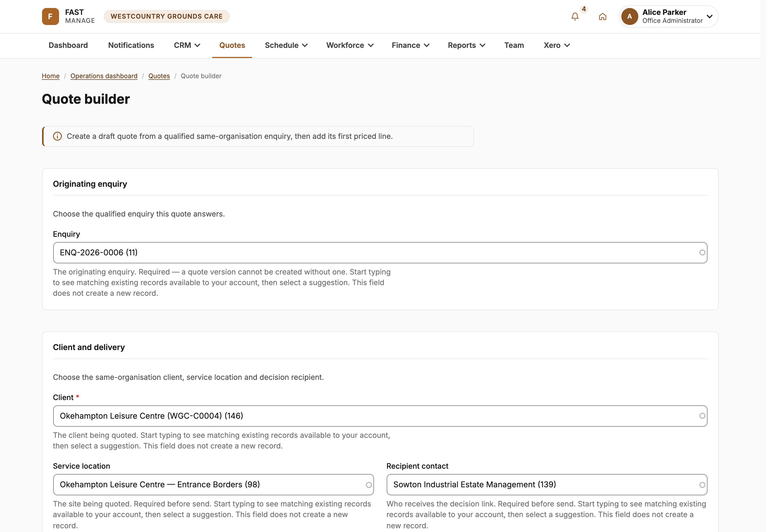The width and height of the screenshot is (766, 532).
Task: Click the Quote builder breadcrumb text
Action: pyautogui.click(x=201, y=76)
